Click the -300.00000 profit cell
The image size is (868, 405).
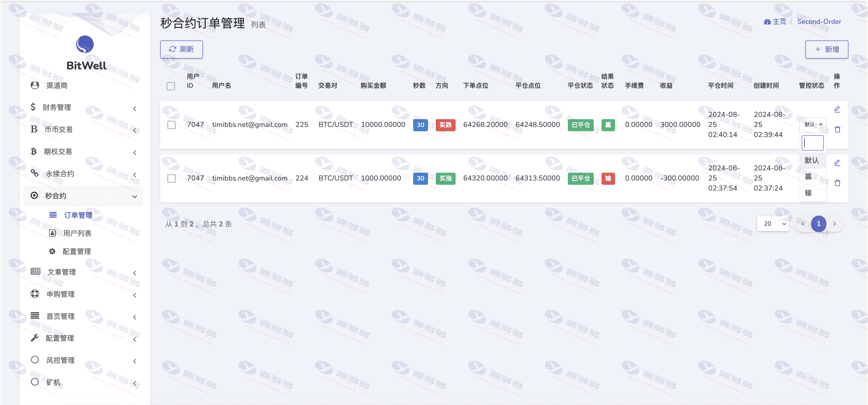(680, 178)
